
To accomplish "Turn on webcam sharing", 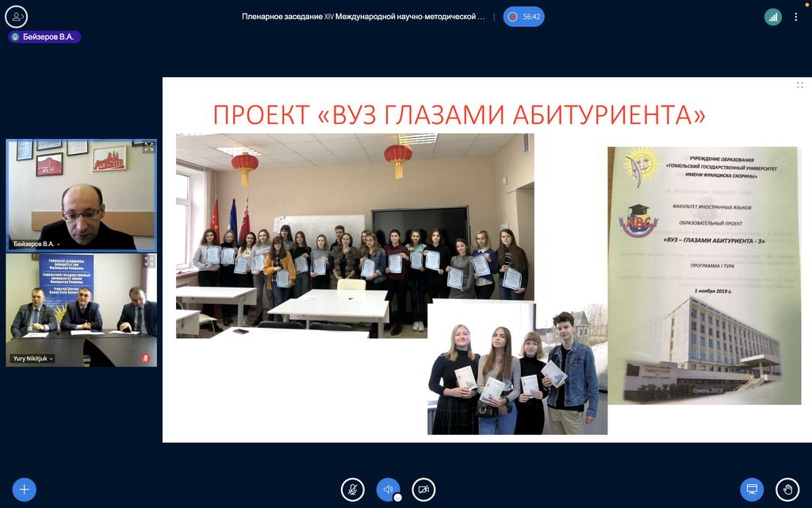I will (x=423, y=489).
